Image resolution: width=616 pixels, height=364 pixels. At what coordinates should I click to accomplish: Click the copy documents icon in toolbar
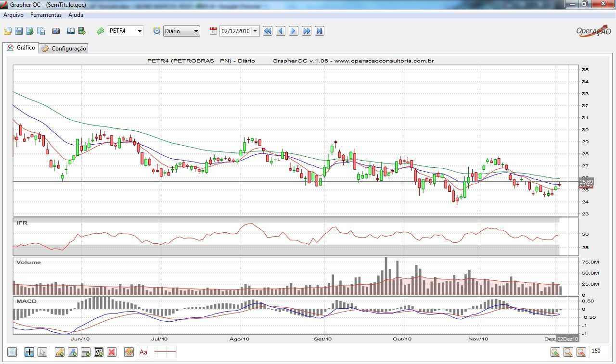(x=41, y=31)
